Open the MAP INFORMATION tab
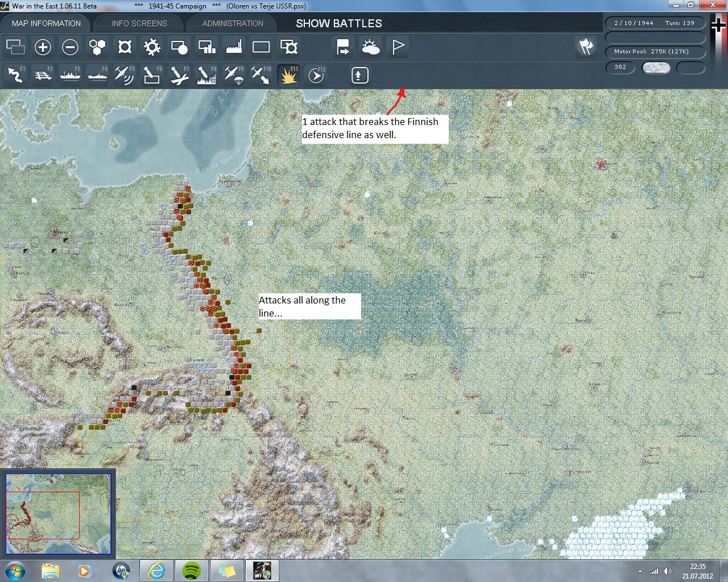The width and height of the screenshot is (728, 582). [46, 23]
